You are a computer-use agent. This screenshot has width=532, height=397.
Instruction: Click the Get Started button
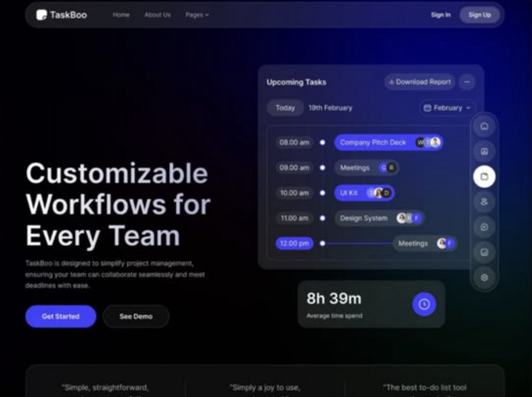pos(61,316)
